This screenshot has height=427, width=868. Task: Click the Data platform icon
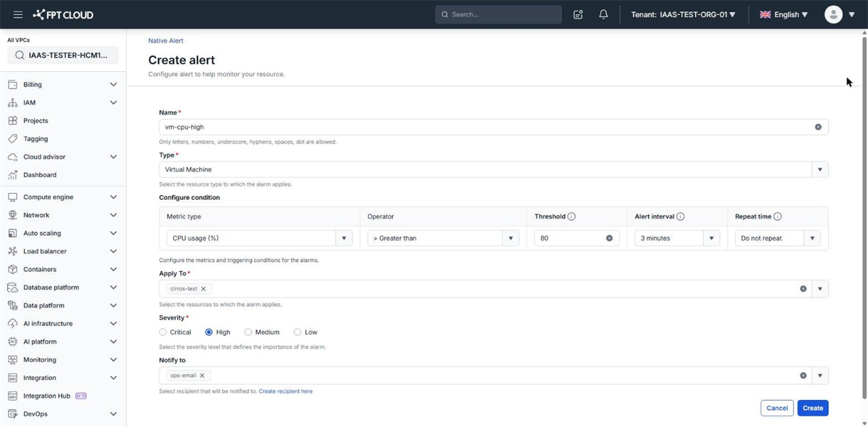[x=12, y=306]
